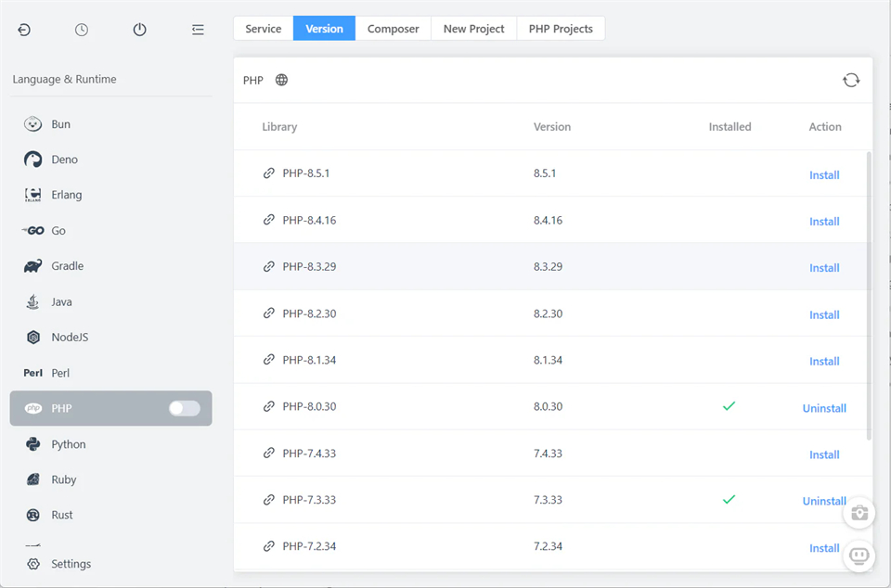The image size is (891, 588).
Task: Click the PHP-8.1.34 library name
Action: [x=309, y=360]
